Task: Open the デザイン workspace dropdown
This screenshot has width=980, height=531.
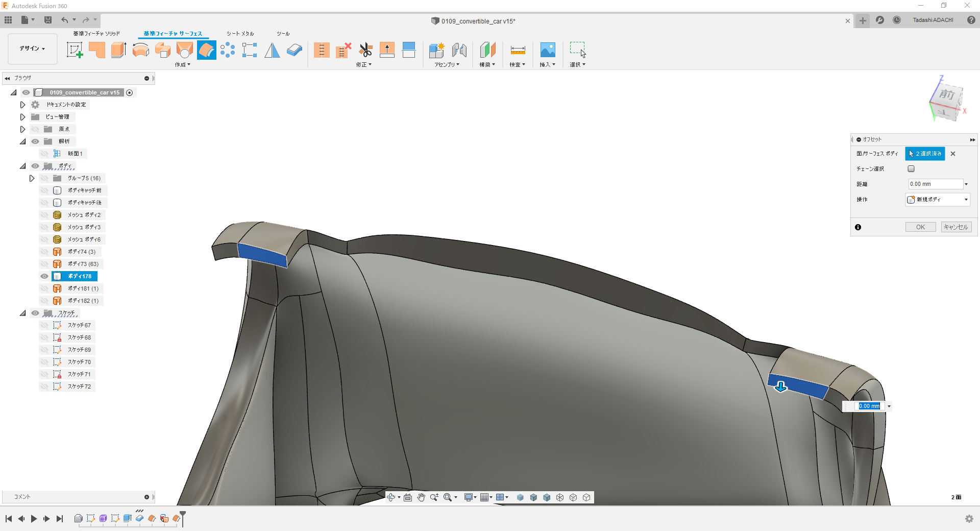Action: (33, 49)
